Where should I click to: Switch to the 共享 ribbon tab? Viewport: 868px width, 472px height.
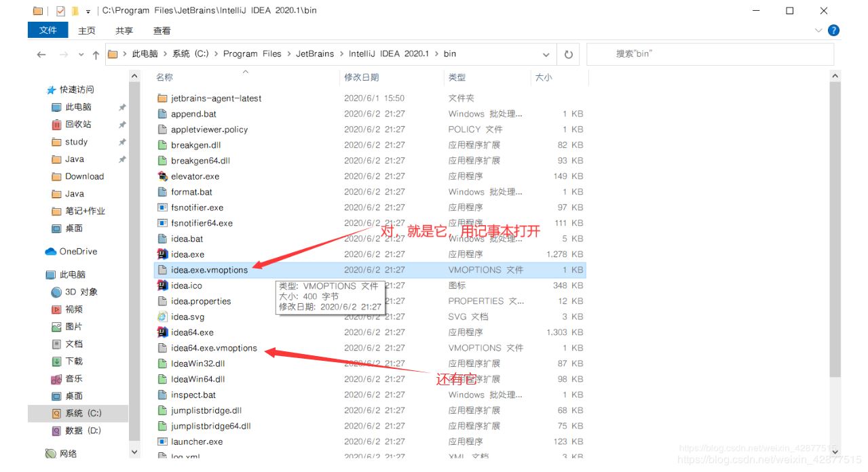tap(124, 31)
